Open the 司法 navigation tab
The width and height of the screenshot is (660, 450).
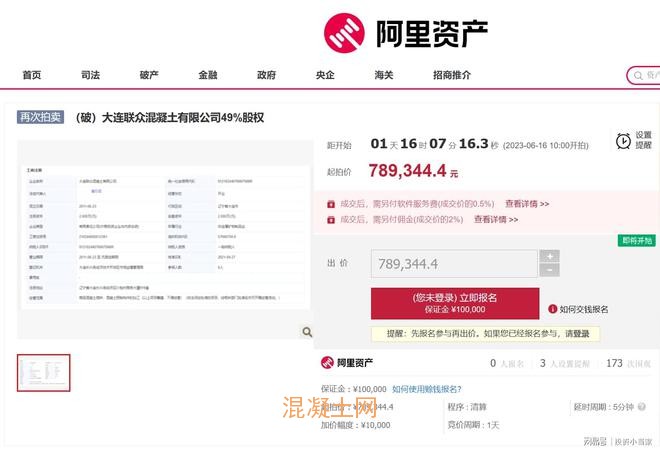(91, 76)
